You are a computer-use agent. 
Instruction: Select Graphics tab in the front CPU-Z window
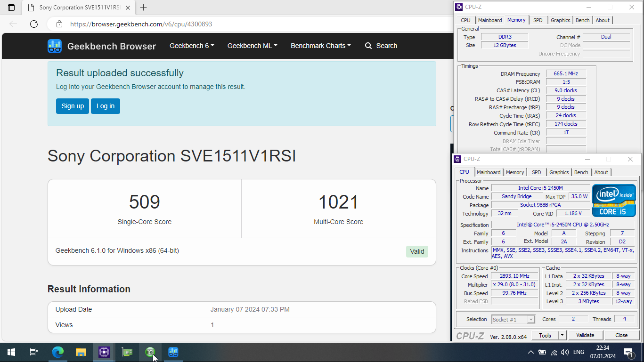pos(559,172)
